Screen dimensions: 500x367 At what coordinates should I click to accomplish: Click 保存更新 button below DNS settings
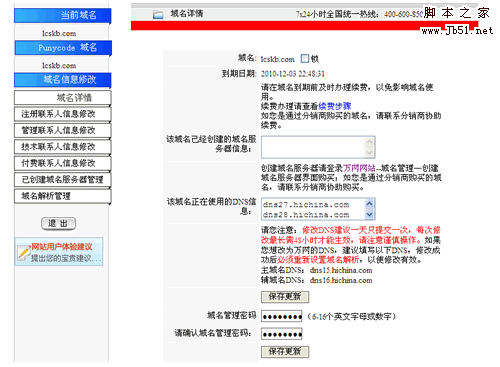(285, 297)
